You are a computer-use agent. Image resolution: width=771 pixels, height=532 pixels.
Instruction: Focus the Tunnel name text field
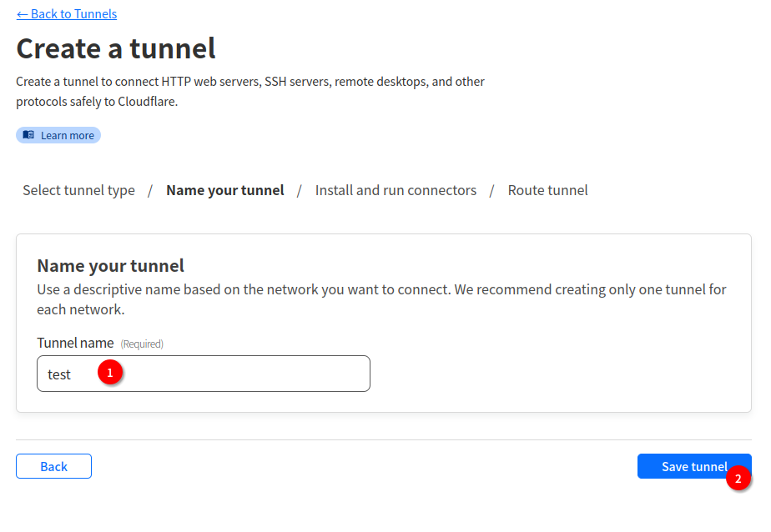[234, 374]
